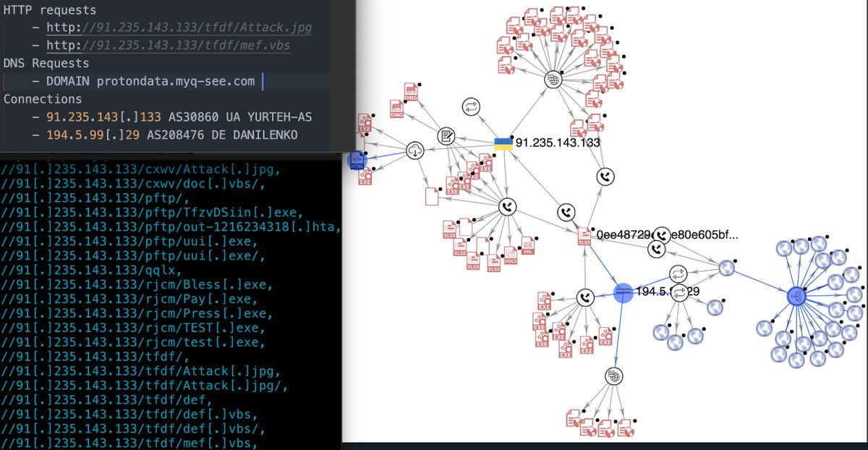
Task: Click the 0ee48729 hash label text
Action: coord(667,235)
